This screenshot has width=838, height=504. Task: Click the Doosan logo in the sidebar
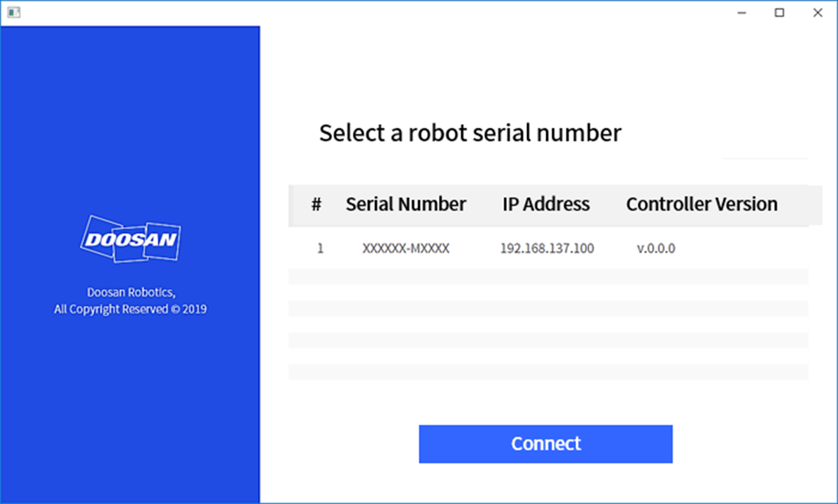[x=130, y=239]
